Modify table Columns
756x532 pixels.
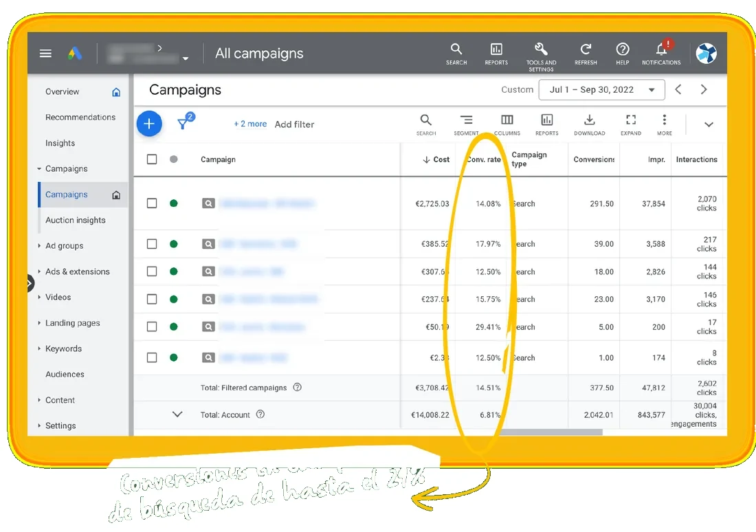[507, 125]
